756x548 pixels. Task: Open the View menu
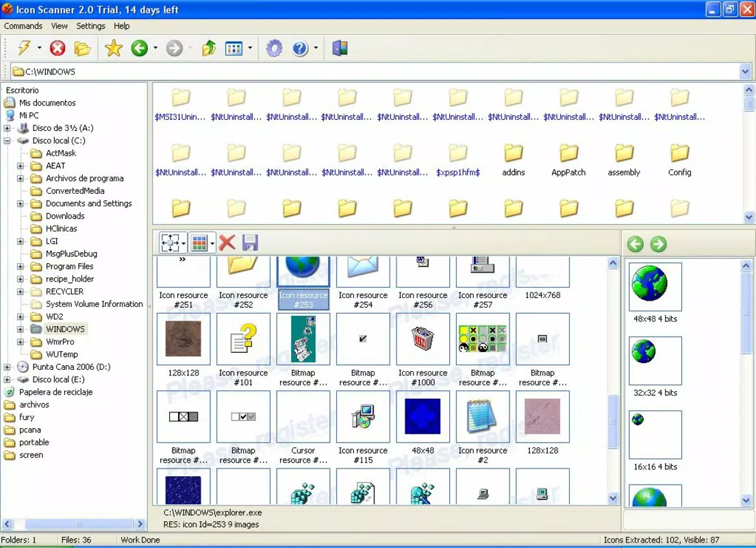(x=60, y=26)
